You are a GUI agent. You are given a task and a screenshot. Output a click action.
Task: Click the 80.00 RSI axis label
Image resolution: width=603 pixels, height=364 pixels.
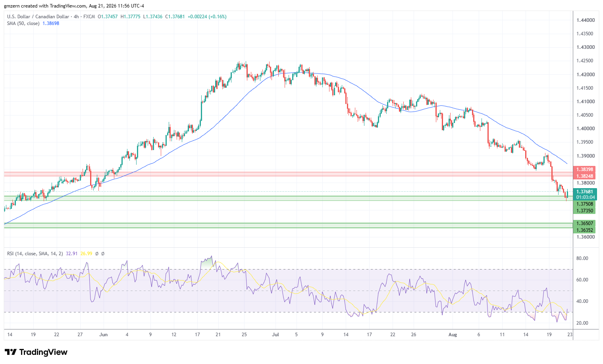tap(582, 258)
